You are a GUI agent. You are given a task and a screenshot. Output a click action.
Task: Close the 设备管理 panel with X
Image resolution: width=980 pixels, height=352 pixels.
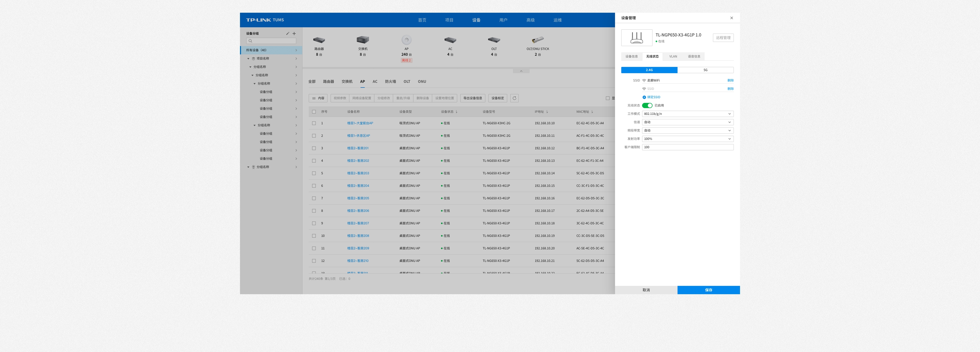click(x=731, y=18)
